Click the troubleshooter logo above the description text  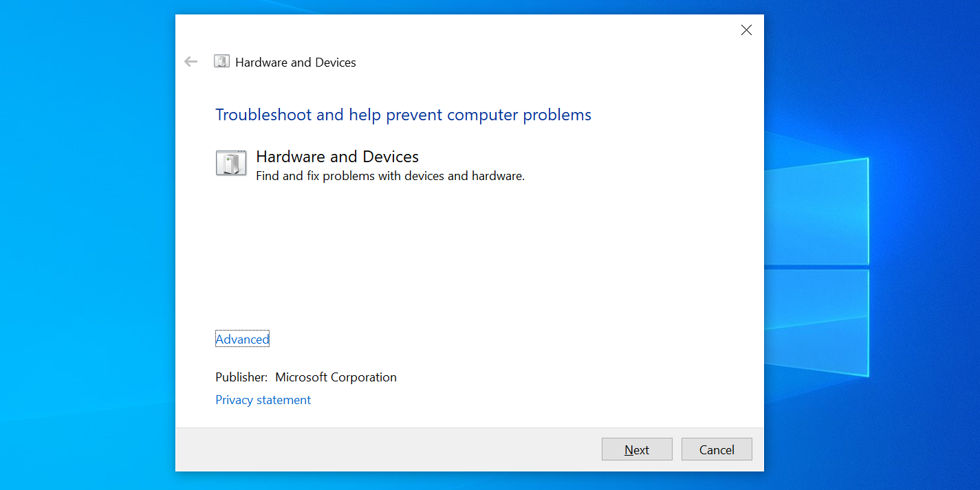tap(231, 163)
